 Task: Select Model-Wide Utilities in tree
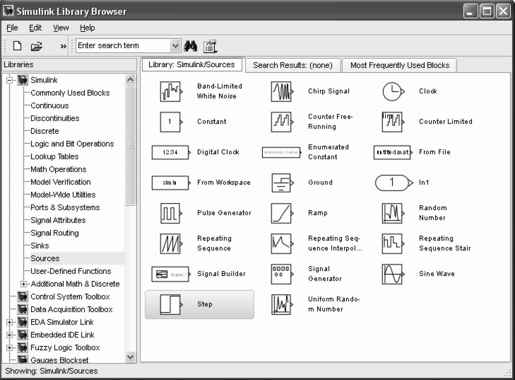(x=63, y=195)
